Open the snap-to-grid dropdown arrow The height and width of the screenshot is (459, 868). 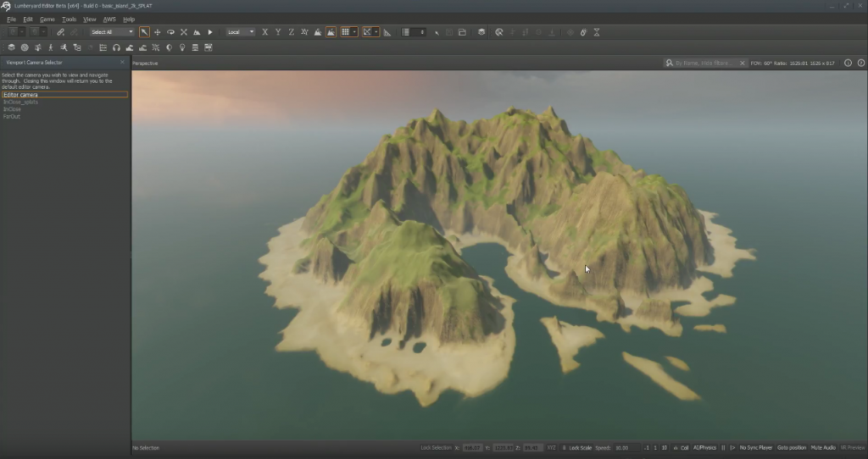coord(354,32)
